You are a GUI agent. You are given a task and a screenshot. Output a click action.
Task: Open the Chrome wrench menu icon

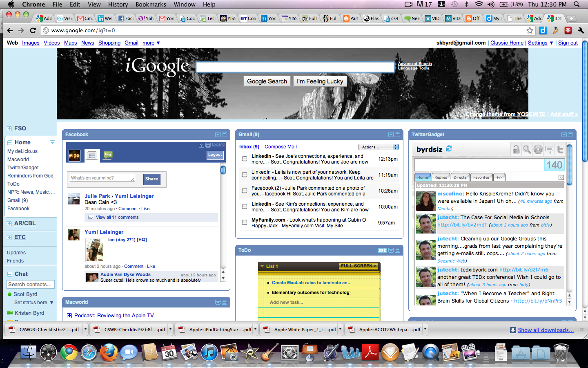pyautogui.click(x=581, y=30)
